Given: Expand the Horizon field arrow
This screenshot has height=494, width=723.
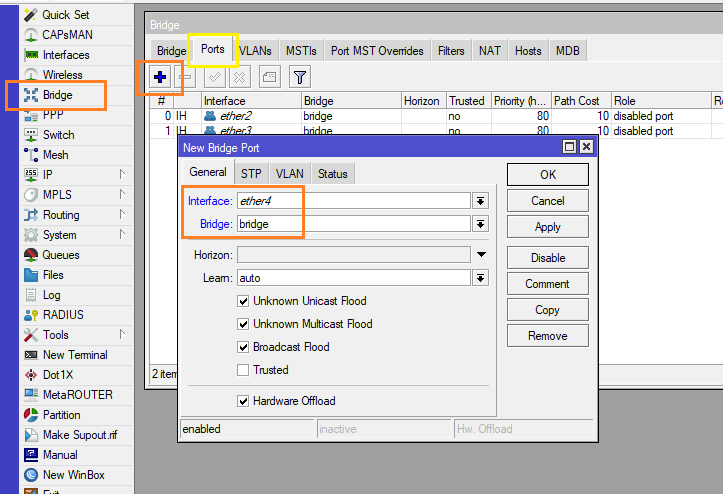Looking at the screenshot, I should pos(481,255).
